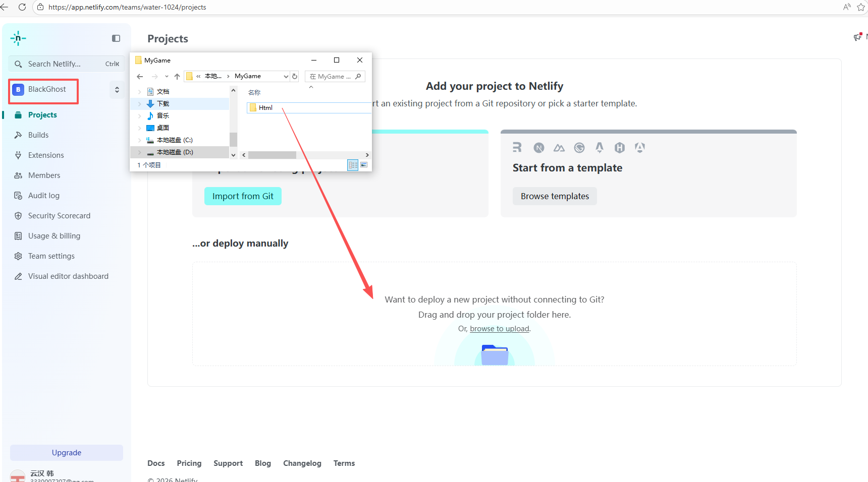Click the browser address bar URL
The image size is (868, 482).
(127, 7)
